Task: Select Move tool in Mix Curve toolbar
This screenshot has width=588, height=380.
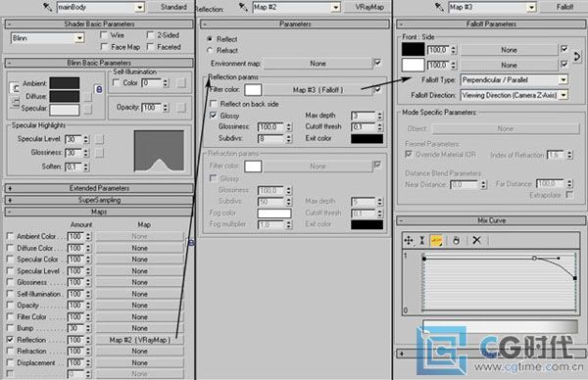Action: (x=409, y=241)
